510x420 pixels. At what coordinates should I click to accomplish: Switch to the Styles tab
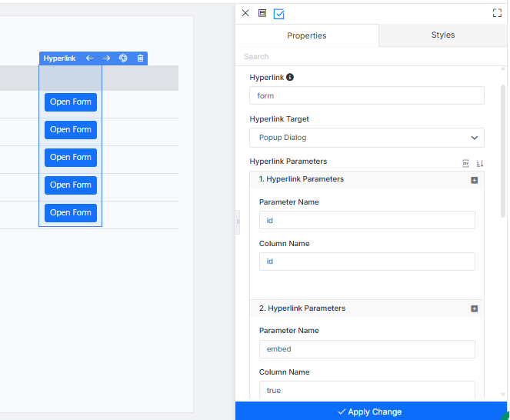(x=442, y=35)
